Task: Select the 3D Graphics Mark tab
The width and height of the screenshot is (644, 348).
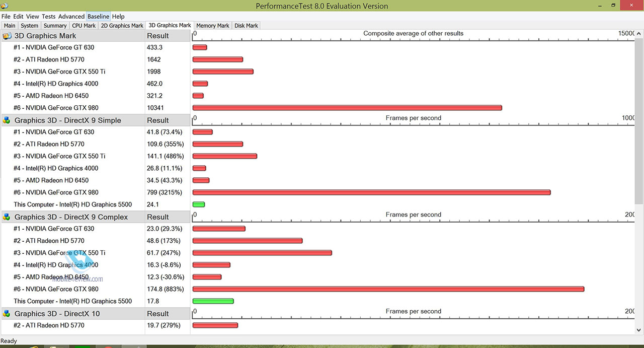Action: (170, 25)
